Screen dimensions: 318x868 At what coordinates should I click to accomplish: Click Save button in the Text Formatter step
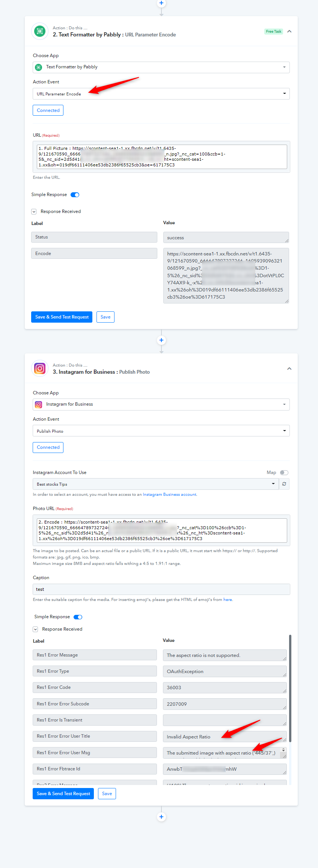105,317
